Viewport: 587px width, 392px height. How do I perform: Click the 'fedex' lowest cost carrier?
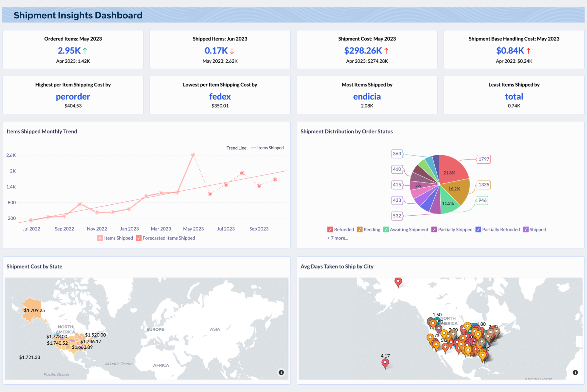220,96
